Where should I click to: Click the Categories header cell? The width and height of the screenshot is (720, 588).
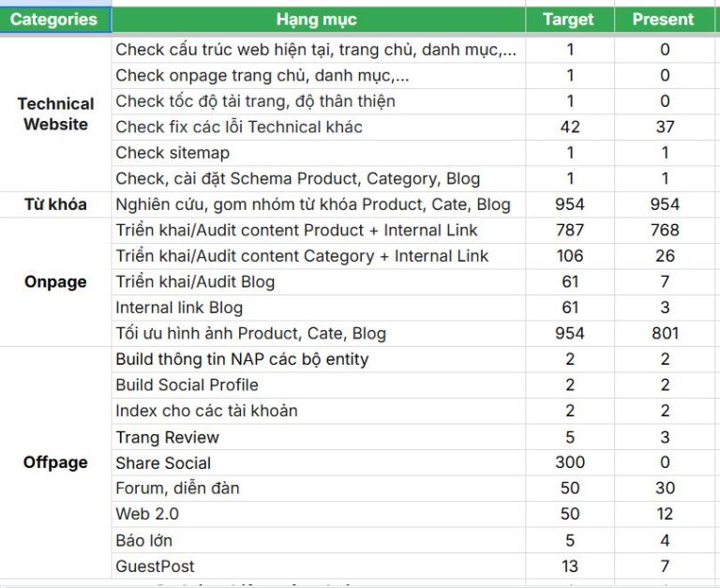[54, 19]
